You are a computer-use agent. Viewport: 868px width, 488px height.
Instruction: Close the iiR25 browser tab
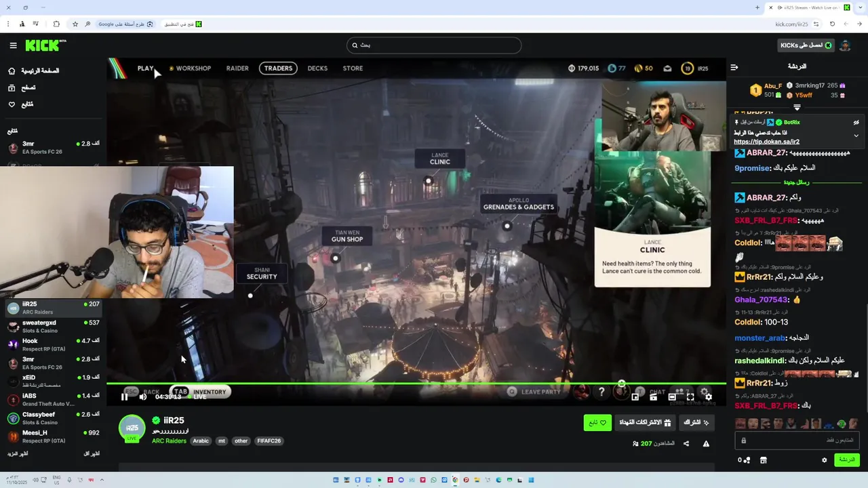(770, 7)
